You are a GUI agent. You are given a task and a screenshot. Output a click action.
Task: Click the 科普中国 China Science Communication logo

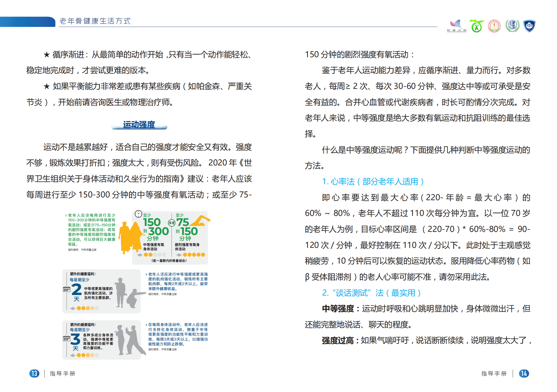coord(456,26)
